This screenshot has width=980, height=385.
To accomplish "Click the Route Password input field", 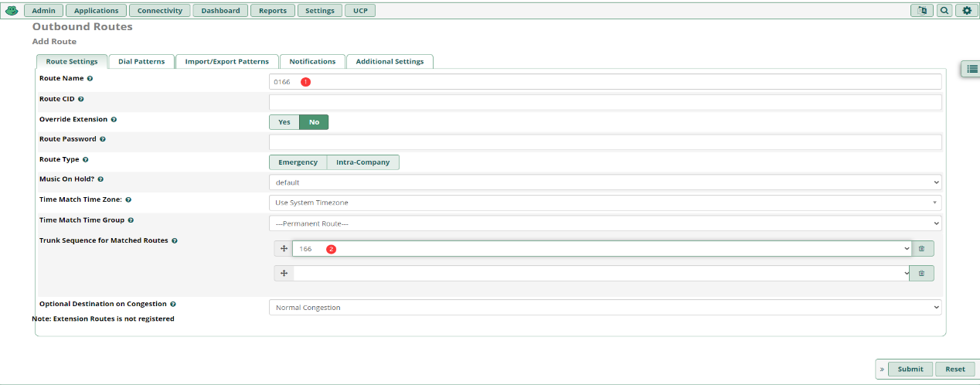I will point(605,142).
